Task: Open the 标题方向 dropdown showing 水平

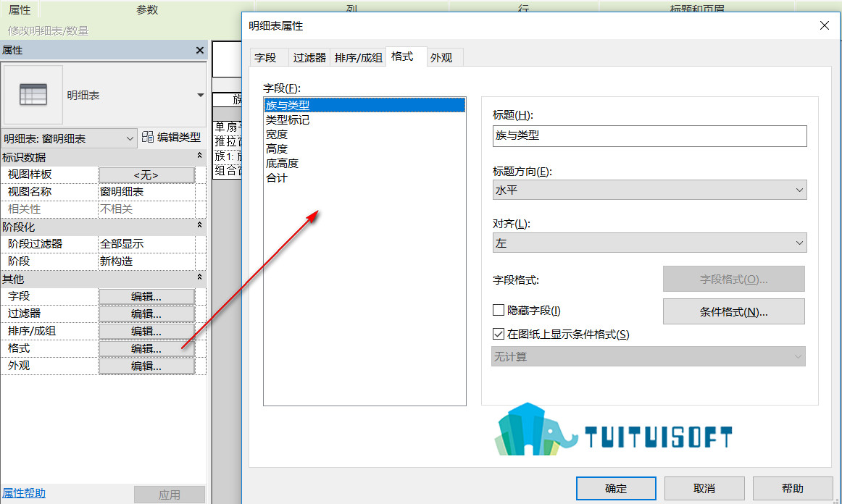Action: point(649,190)
